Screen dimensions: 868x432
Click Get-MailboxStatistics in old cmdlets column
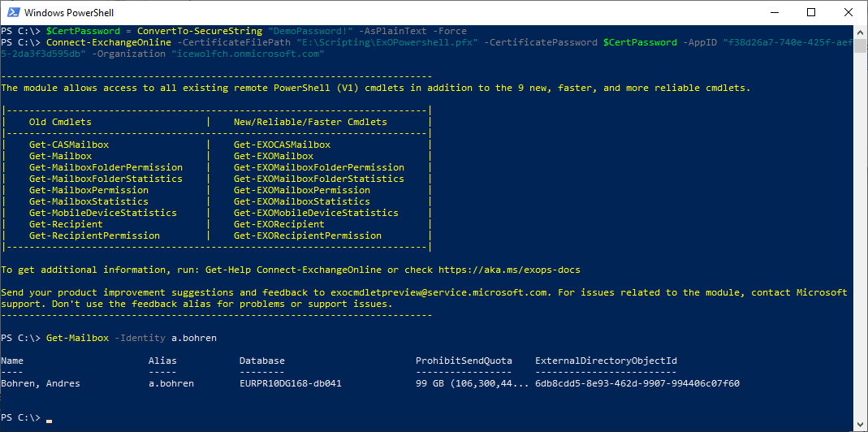[x=89, y=201]
